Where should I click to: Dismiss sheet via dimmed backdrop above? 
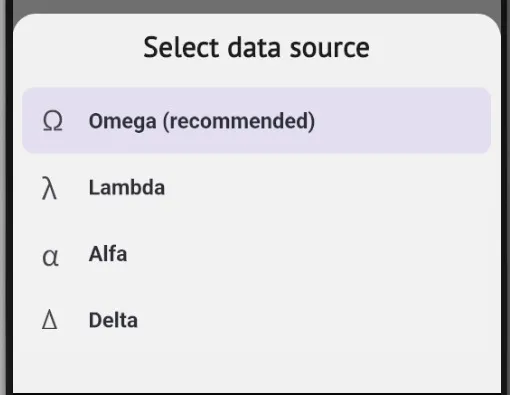point(256,6)
